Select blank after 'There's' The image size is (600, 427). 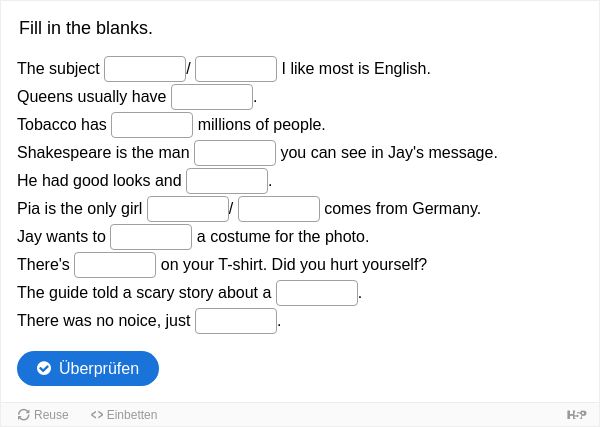tap(115, 265)
